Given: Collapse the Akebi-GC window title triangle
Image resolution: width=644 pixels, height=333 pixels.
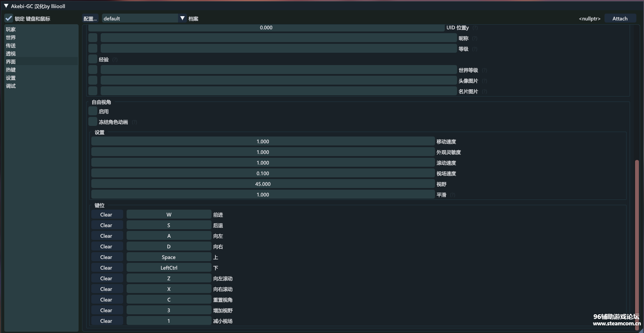Looking at the screenshot, I should (x=6, y=6).
